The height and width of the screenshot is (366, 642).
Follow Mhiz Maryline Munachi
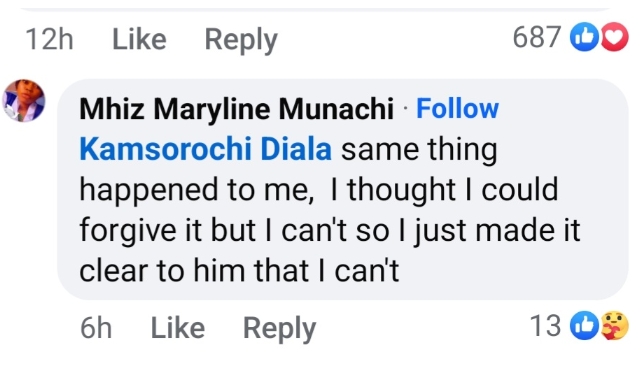457,108
